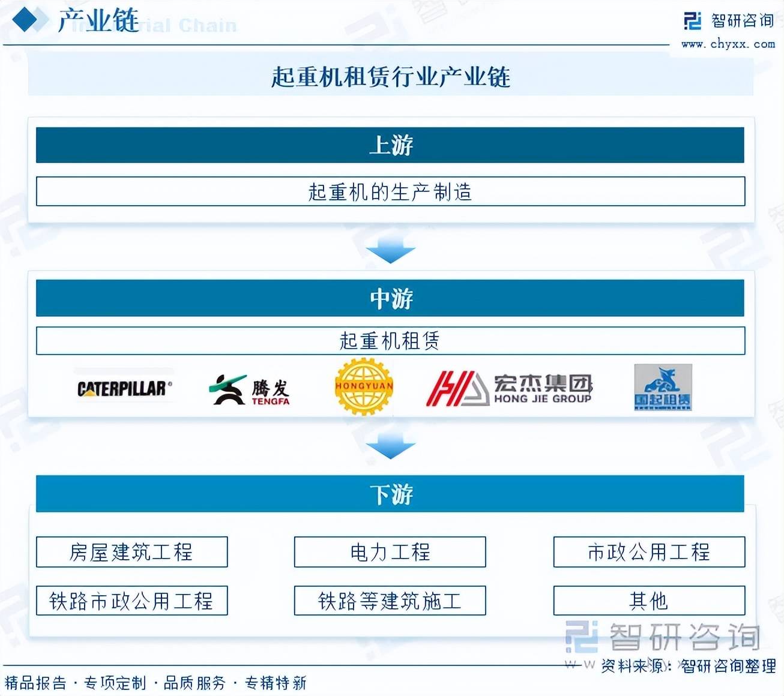
Task: Select the 铁路等建筑施工 box
Action: 390,601
